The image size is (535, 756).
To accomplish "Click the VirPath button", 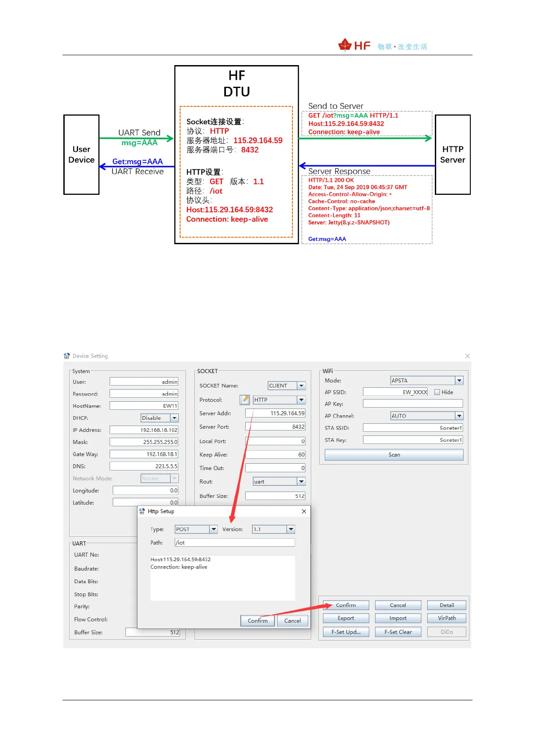I will tap(447, 618).
